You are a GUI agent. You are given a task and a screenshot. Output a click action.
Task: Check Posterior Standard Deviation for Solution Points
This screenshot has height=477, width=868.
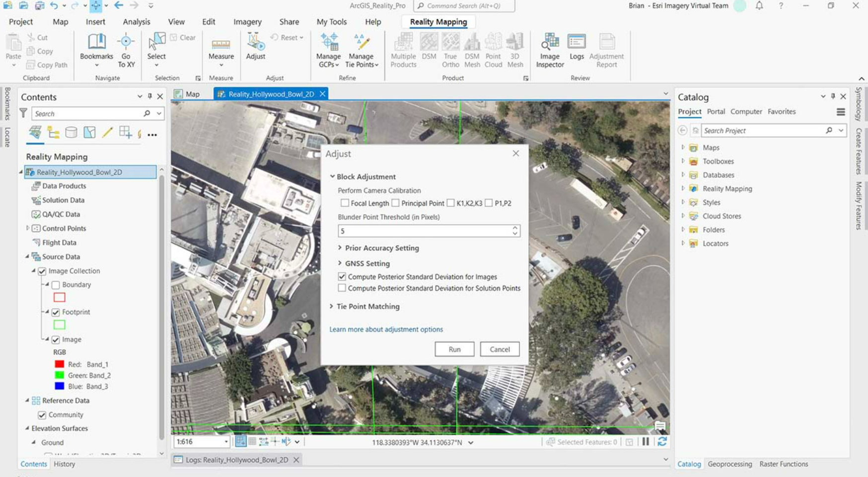342,288
